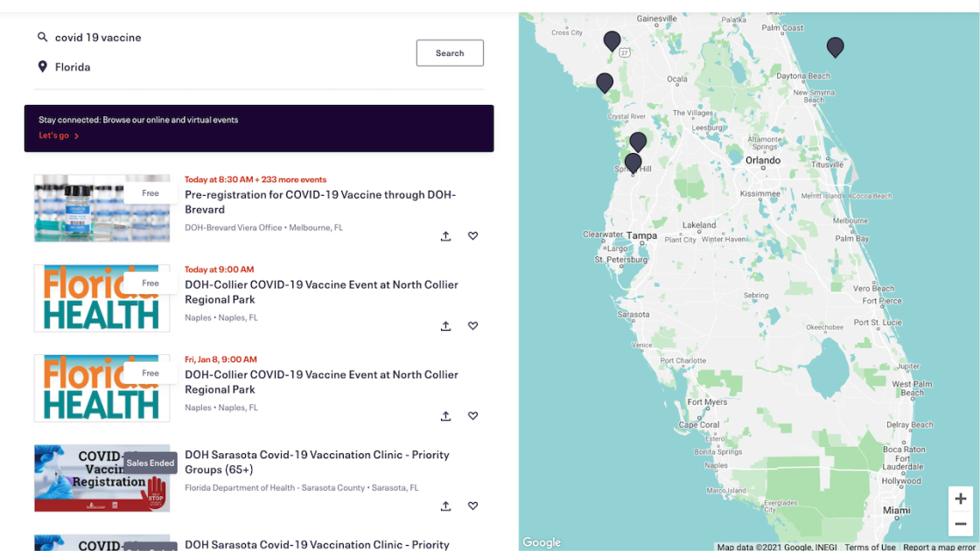Click the covid 19 vaccine search field
The width and height of the screenshot is (980, 551).
coord(219,38)
